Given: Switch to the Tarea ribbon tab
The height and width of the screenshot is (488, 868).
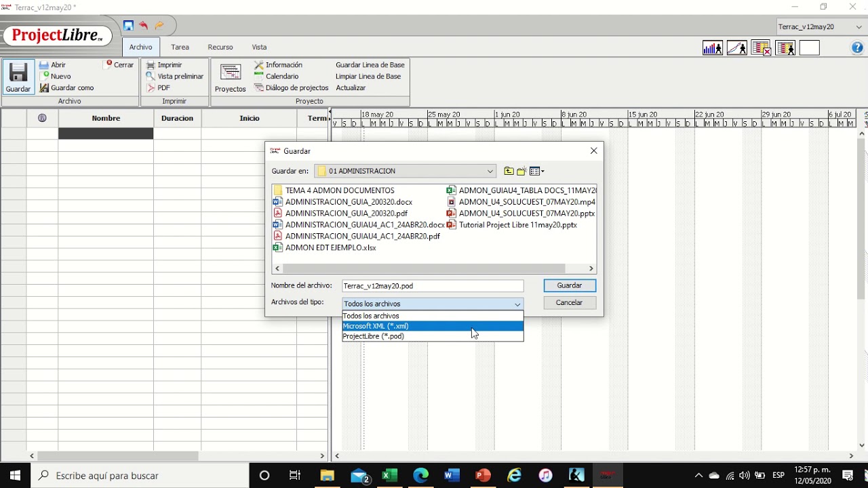Looking at the screenshot, I should click(x=180, y=47).
